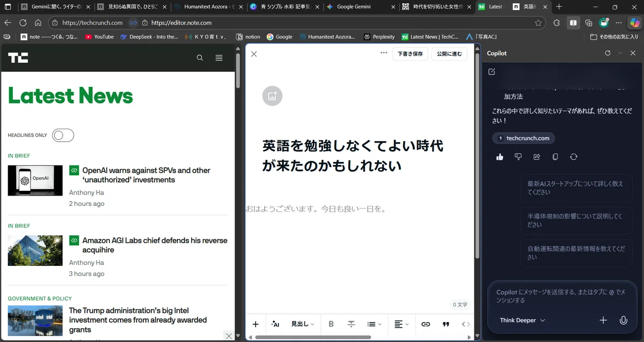644x342 pixels.
Task: Open the AI assistant in note toolbar
Action: pyautogui.click(x=275, y=324)
